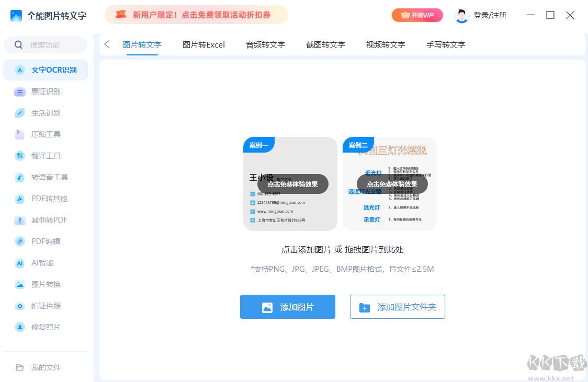Select the 文字OCR识别 sidebar tool
Viewport: 588px width, 382px height.
pyautogui.click(x=46, y=70)
